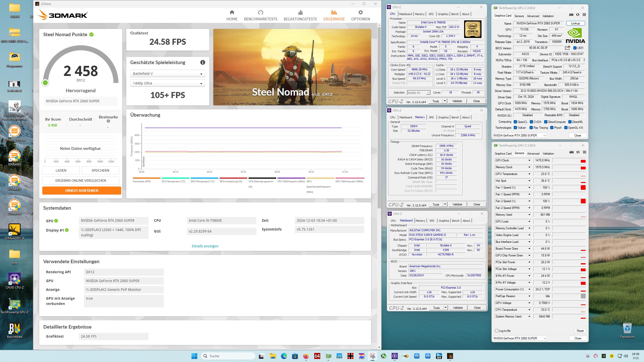Switch to Mainboard tab in top CPU-Z window
This screenshot has height=362, width=644.
click(x=406, y=14)
